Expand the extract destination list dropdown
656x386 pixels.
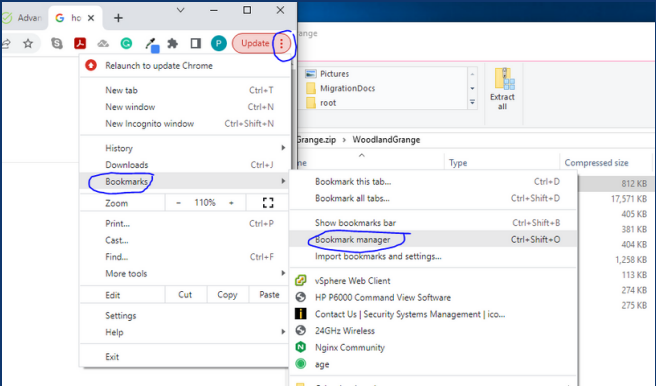point(472,102)
